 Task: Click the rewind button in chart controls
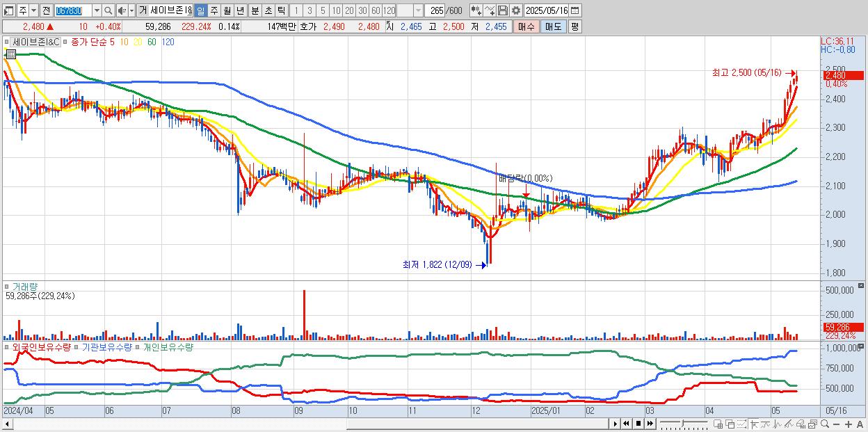pyautogui.click(x=626, y=424)
